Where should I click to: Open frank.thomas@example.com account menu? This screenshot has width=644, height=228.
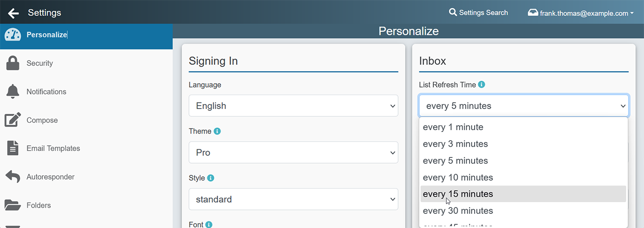(581, 13)
